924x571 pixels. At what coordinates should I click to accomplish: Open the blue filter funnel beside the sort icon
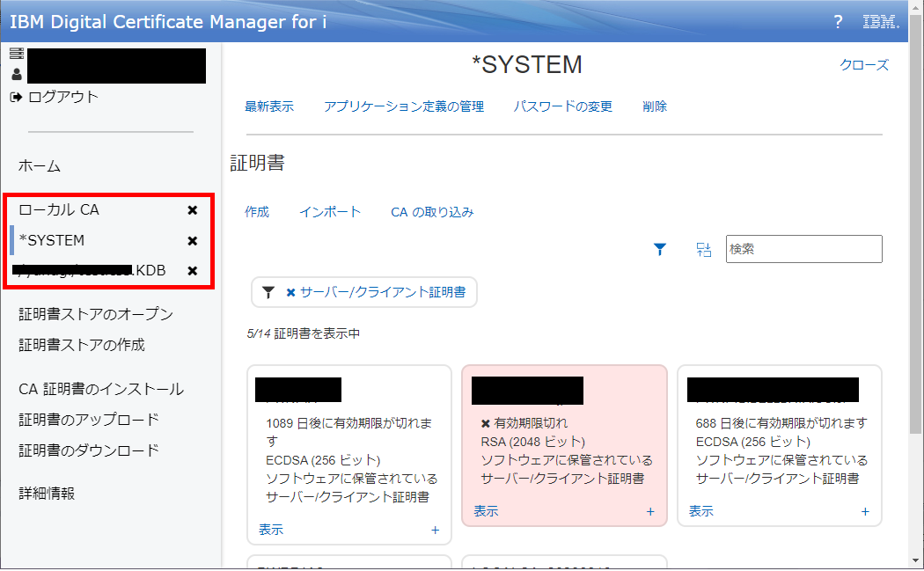click(x=660, y=249)
